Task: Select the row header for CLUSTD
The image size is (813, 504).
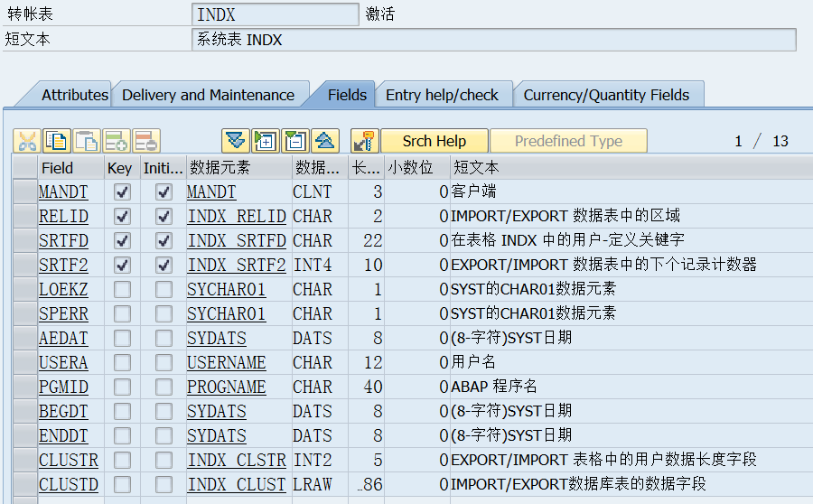Action: point(25,484)
